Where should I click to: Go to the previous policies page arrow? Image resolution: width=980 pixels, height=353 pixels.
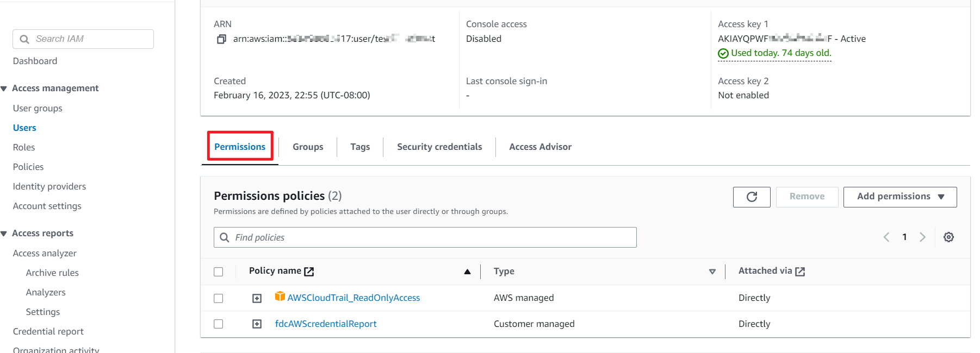[x=886, y=237]
